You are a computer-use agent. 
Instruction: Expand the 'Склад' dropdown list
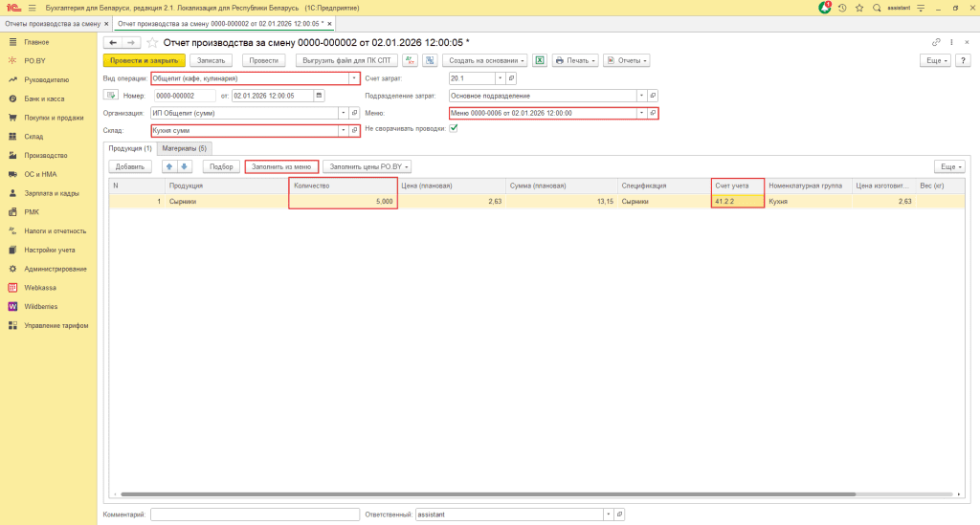(342, 130)
